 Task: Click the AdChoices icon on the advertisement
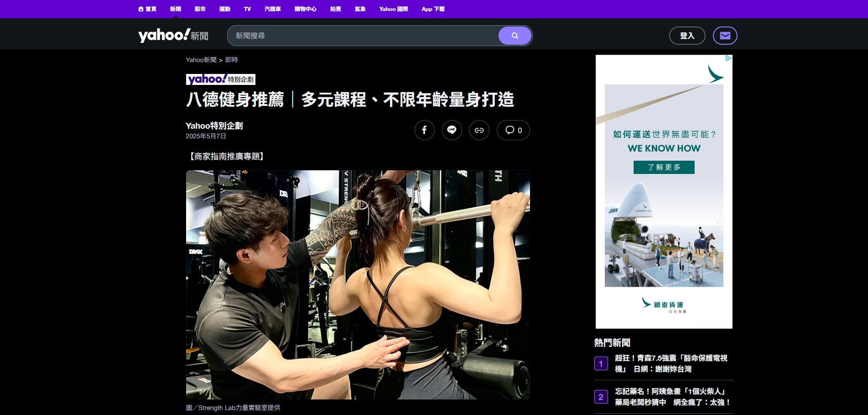click(x=728, y=58)
